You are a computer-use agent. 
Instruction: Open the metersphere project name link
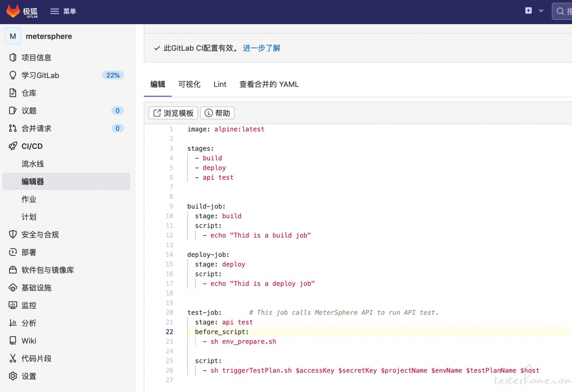tap(49, 36)
